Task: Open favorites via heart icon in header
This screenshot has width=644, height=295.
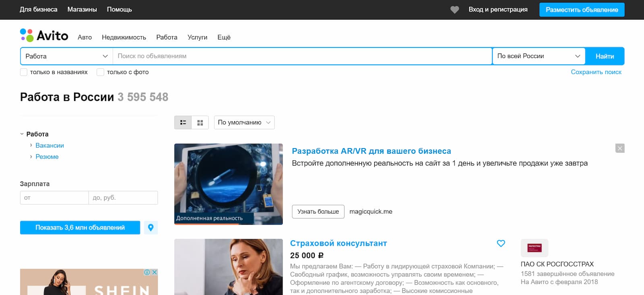Action: 454,10
